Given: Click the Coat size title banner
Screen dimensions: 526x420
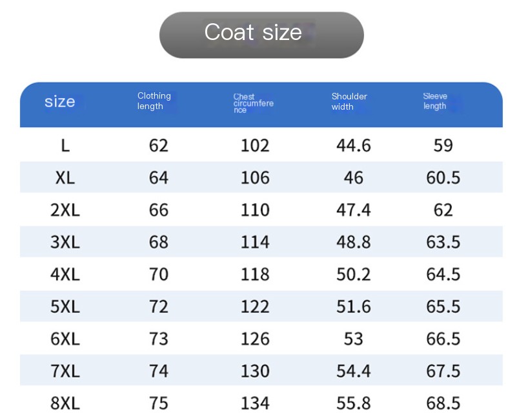Looking at the screenshot, I should pyautogui.click(x=261, y=35).
